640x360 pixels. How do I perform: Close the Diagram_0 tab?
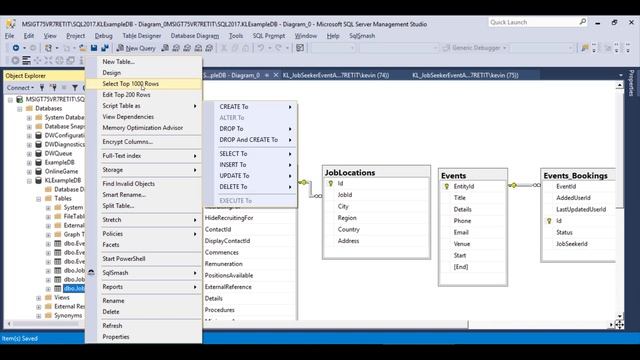276,75
